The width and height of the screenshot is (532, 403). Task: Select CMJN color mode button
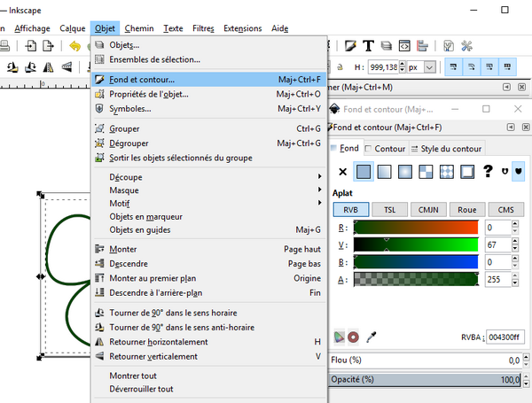point(428,210)
